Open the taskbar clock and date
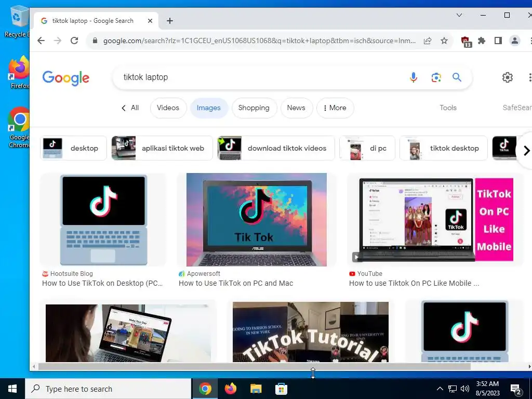The width and height of the screenshot is (532, 399). tap(487, 389)
